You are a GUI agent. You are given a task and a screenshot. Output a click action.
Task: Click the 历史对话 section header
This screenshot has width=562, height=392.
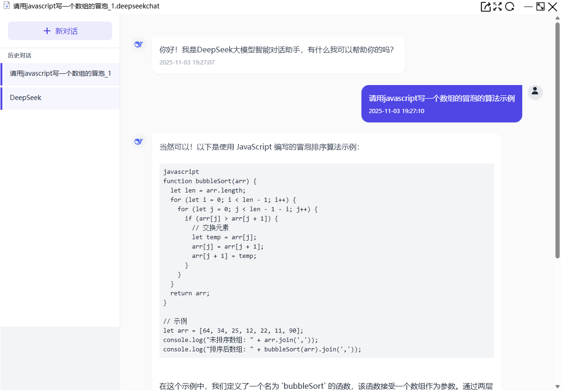point(20,56)
